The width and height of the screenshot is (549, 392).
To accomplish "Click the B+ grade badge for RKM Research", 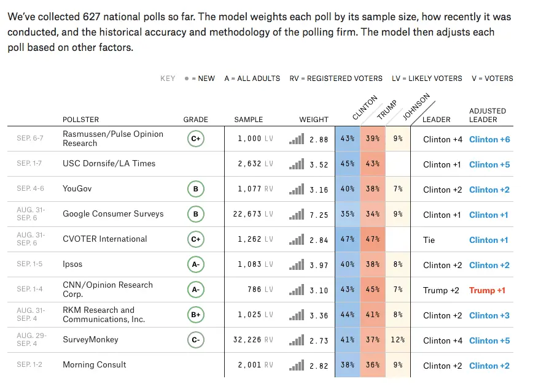I will (196, 315).
